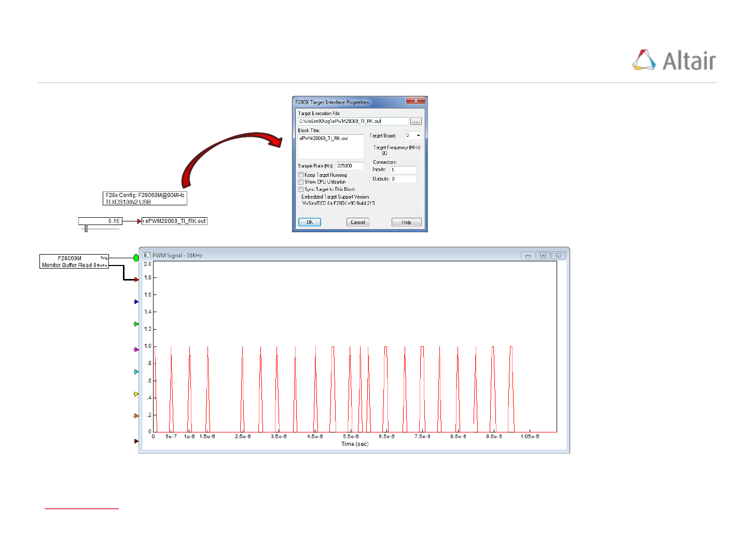Click the 'VisSim/ECD for F280X v90 Build 215' text
This screenshot has height=560, width=747.
[339, 203]
